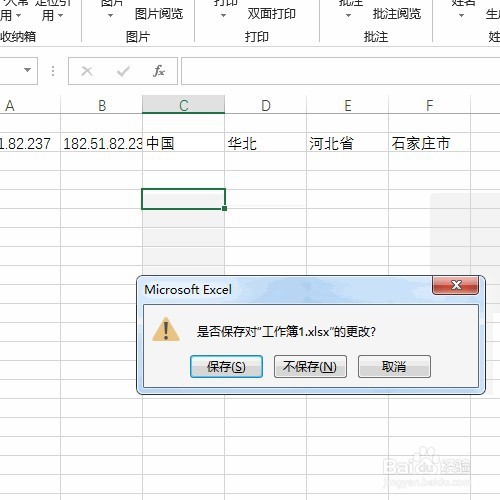The height and width of the screenshot is (500, 500).
Task: Expand the 姓名 dropdown arrow in ribbon
Action: tap(461, 15)
